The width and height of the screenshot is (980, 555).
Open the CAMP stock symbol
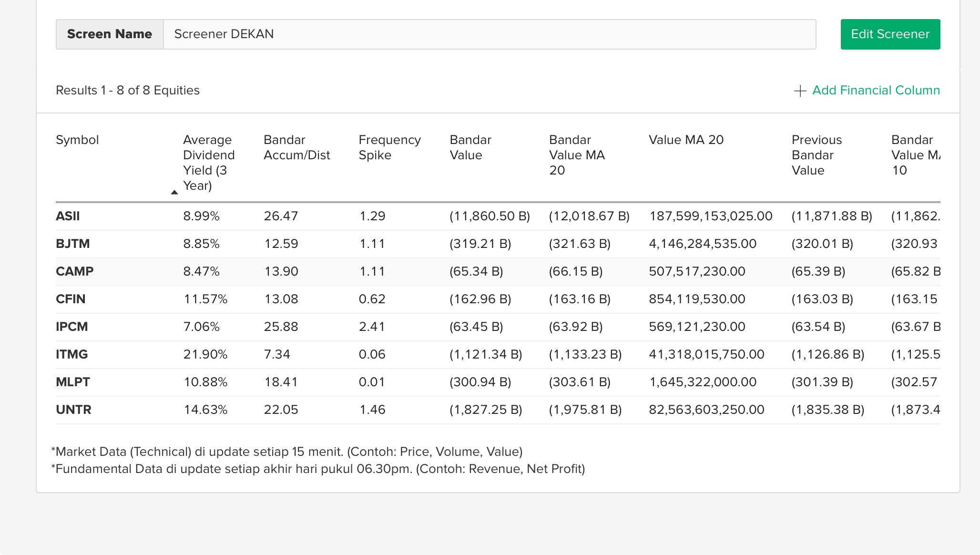(74, 271)
